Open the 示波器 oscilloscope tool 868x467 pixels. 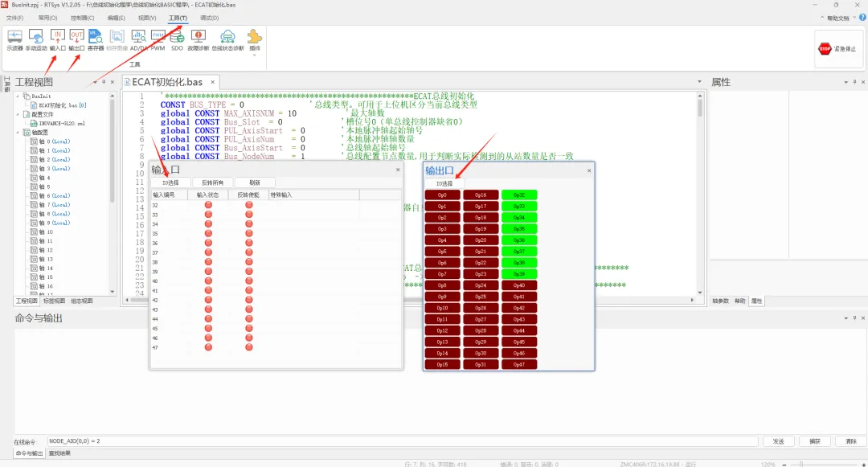click(x=14, y=40)
